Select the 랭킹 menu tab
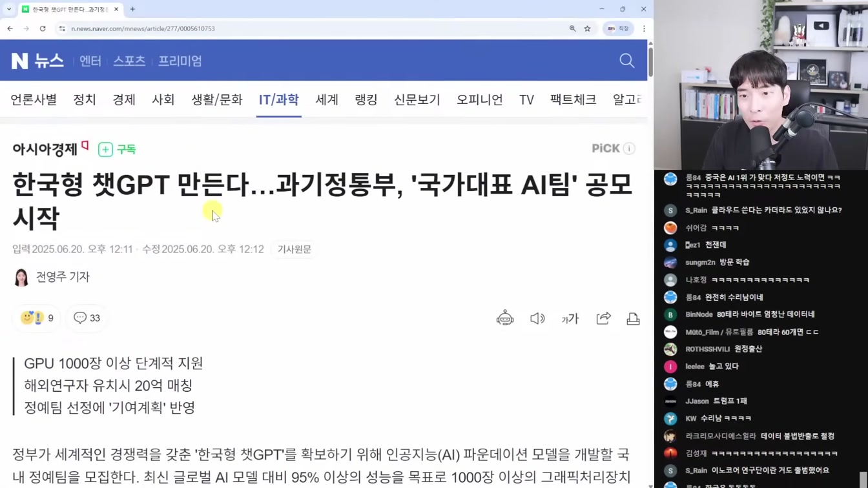This screenshot has width=868, height=488. pos(366,99)
